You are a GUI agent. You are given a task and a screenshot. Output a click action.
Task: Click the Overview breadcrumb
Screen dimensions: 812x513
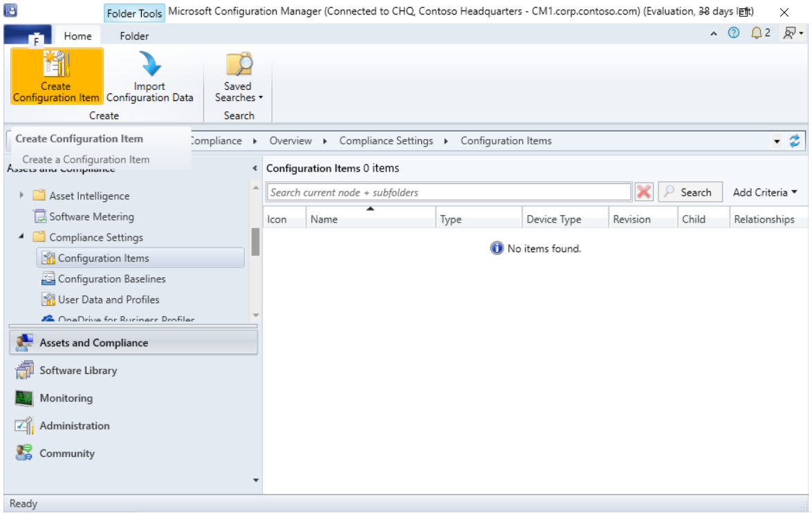(x=290, y=141)
